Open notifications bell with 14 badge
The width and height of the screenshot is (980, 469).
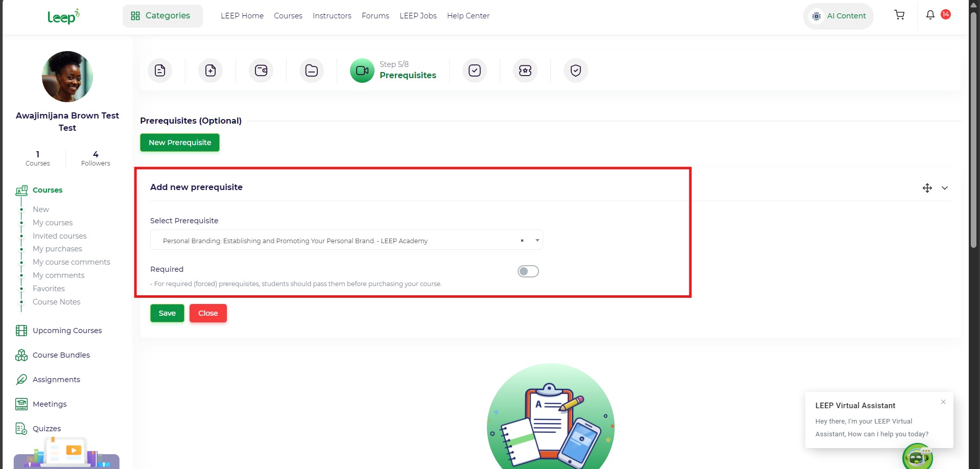coord(930,15)
